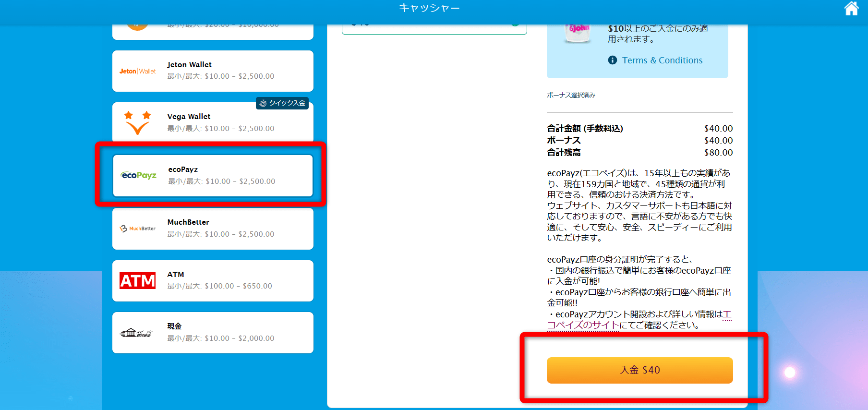Click the Jeton Wallet logo

coord(138,71)
